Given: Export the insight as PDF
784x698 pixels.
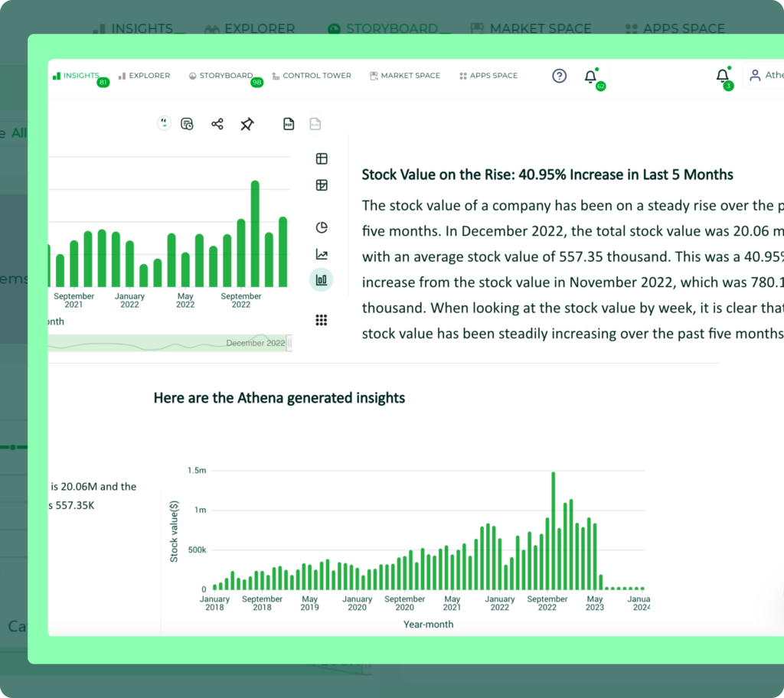Looking at the screenshot, I should click(x=289, y=124).
